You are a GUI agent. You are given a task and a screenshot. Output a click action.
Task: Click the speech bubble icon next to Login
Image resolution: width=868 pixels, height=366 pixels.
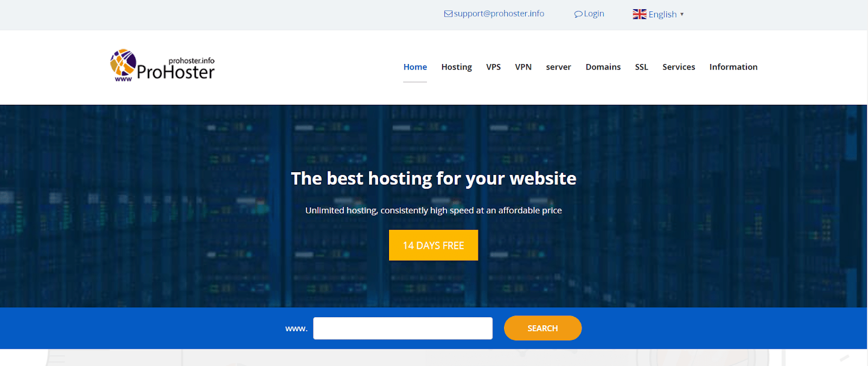[578, 14]
